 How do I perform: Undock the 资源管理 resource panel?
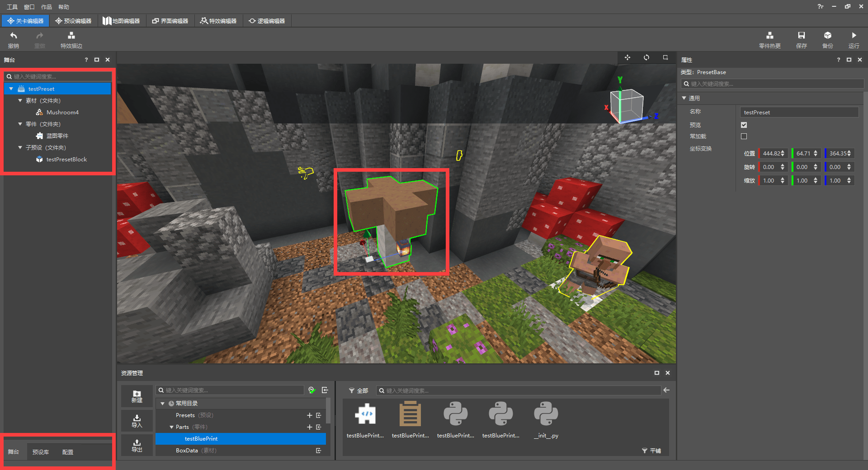657,373
